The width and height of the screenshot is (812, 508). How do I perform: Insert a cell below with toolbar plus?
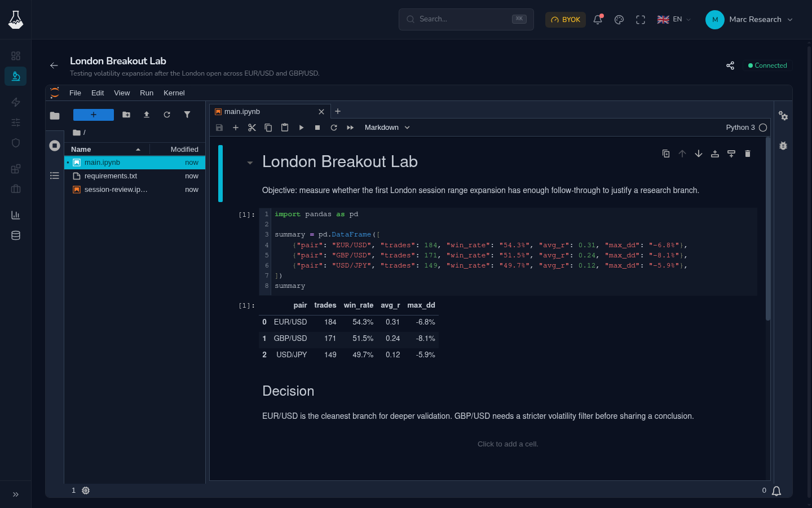pos(236,128)
